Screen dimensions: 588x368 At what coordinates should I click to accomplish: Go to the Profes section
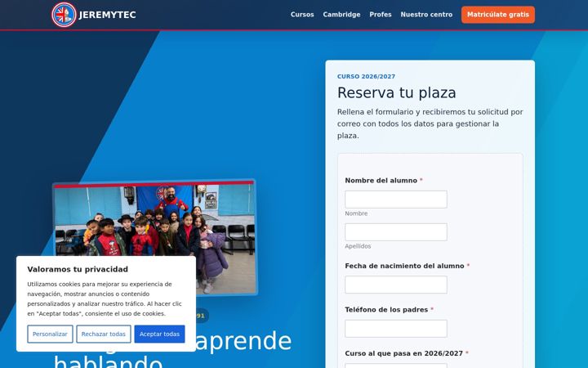coord(381,15)
